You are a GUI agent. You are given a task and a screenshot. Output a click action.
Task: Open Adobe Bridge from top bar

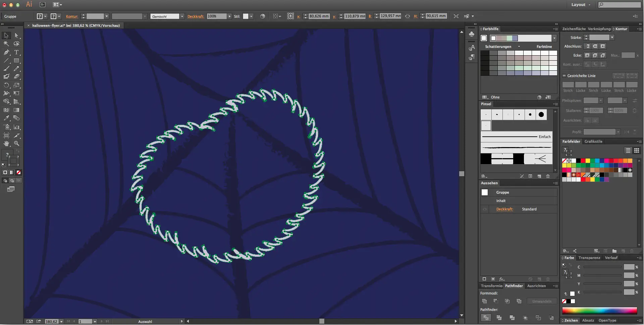pyautogui.click(x=43, y=5)
